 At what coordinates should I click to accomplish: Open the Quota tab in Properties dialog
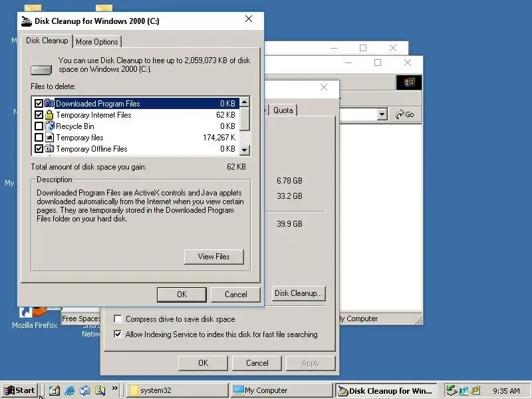coord(283,110)
